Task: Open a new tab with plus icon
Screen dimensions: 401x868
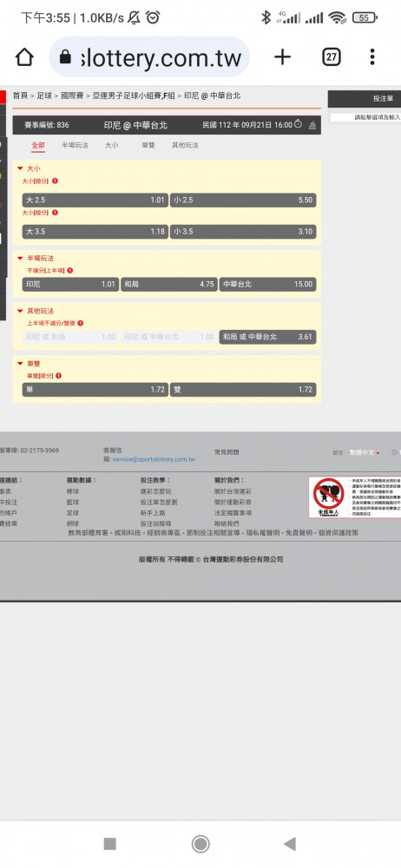Action: [x=282, y=57]
